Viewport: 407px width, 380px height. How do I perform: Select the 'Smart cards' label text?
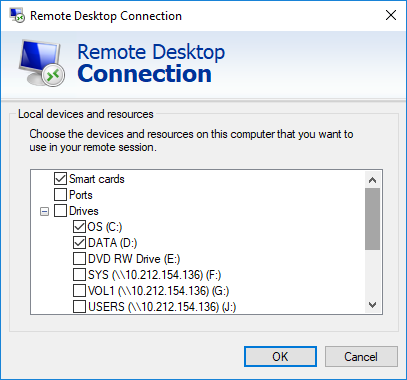coord(97,179)
